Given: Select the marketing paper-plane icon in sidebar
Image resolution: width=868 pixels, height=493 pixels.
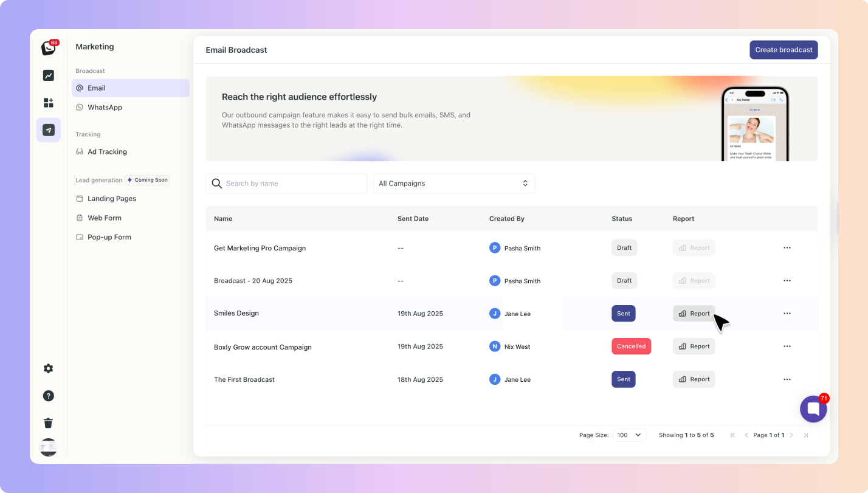Looking at the screenshot, I should click(x=49, y=130).
